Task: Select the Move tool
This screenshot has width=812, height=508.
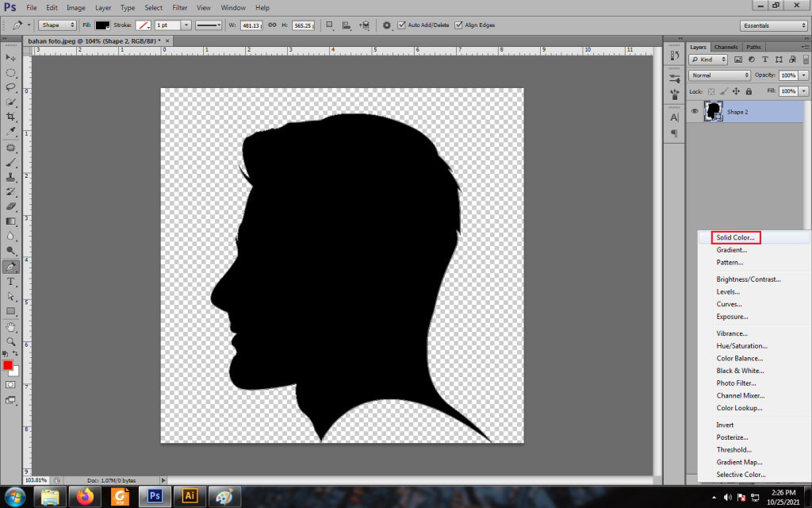Action: point(11,58)
